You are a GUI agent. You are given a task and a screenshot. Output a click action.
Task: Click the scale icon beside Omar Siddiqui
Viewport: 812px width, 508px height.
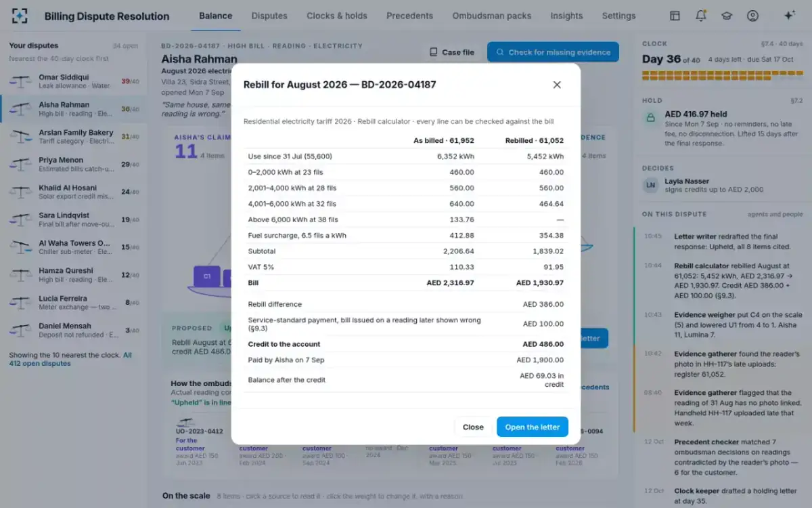[20, 81]
